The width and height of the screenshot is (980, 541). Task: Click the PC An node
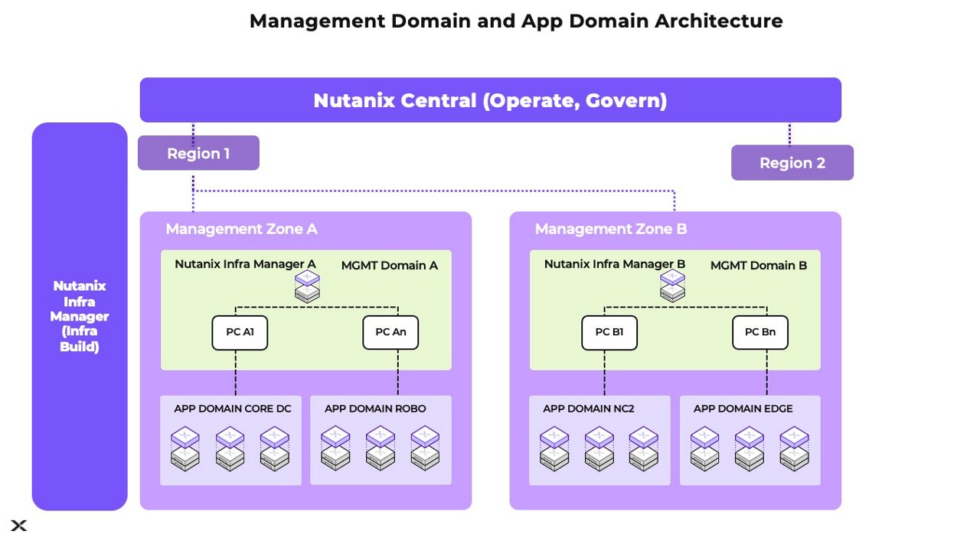390,332
